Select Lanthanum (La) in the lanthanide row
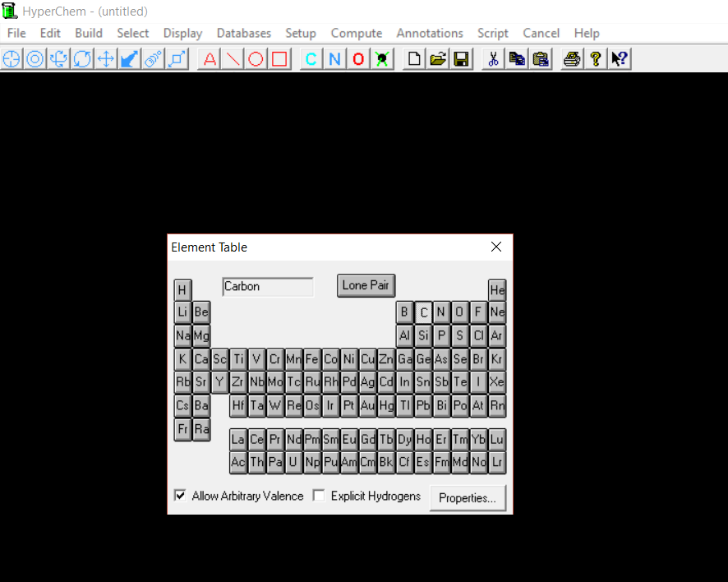The image size is (728, 582). pyautogui.click(x=238, y=440)
